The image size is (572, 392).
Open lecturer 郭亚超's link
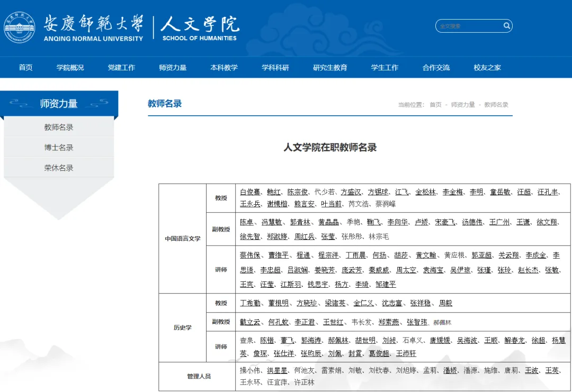point(481,256)
